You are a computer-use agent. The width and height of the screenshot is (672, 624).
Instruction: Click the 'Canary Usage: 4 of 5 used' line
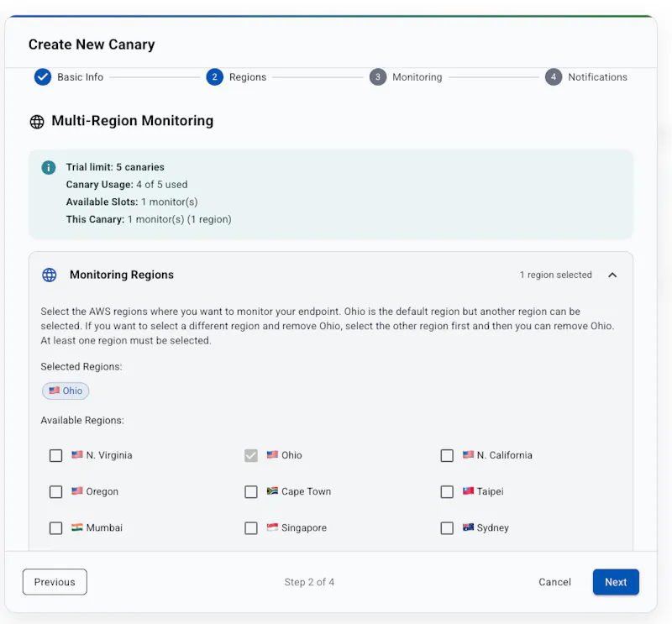pyautogui.click(x=127, y=185)
